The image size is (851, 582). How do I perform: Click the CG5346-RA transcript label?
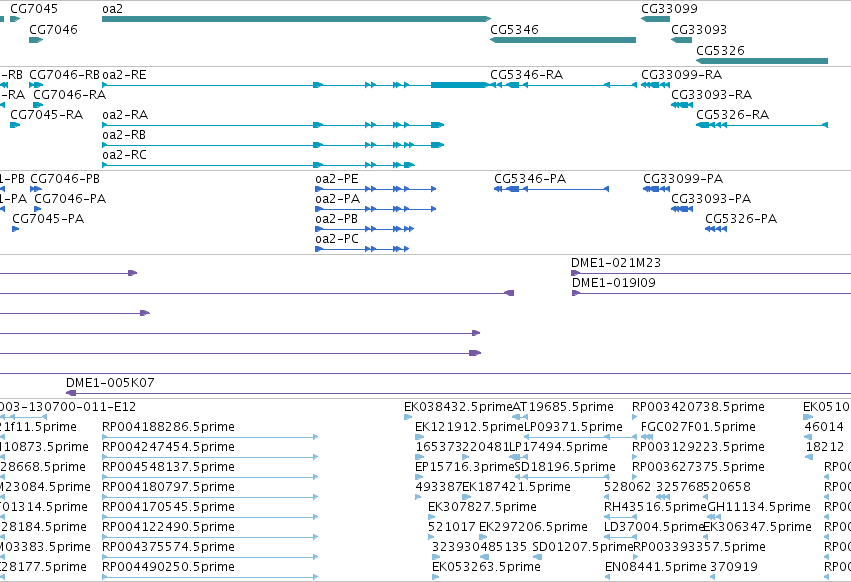pos(526,75)
